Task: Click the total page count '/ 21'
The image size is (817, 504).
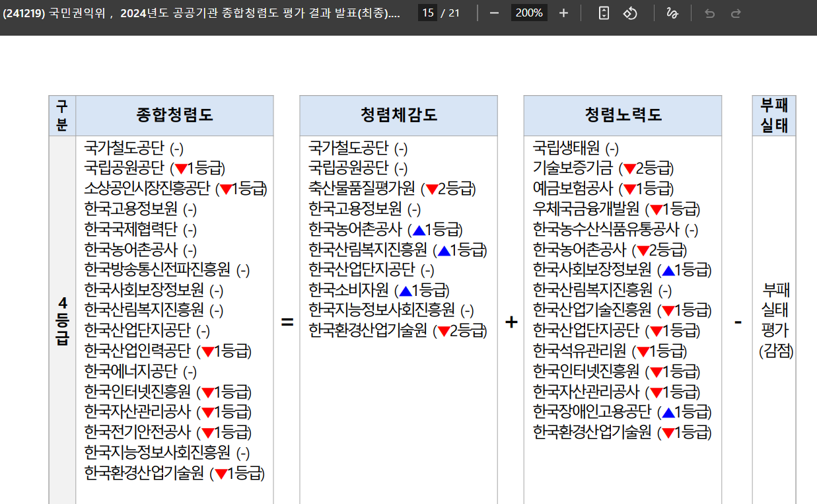Action: [x=450, y=13]
